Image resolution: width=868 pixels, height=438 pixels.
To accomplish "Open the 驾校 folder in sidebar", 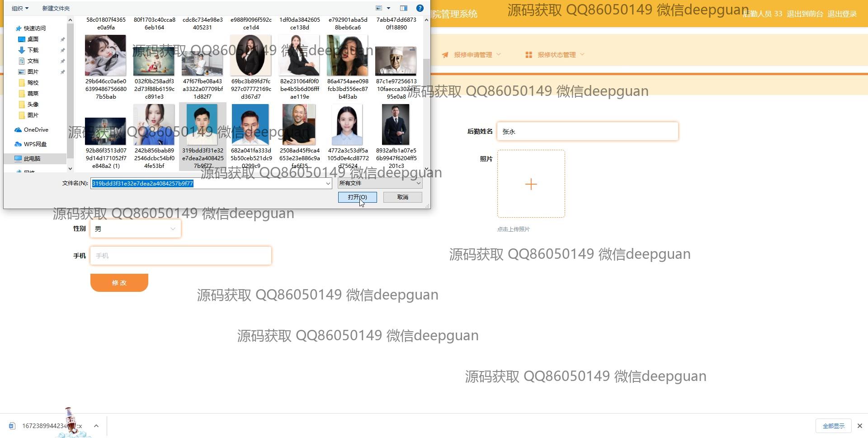I will 33,82.
